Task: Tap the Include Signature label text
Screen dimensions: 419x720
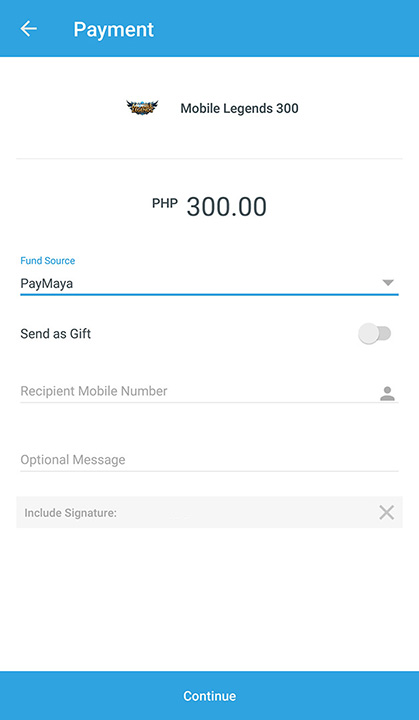Action: tap(70, 513)
